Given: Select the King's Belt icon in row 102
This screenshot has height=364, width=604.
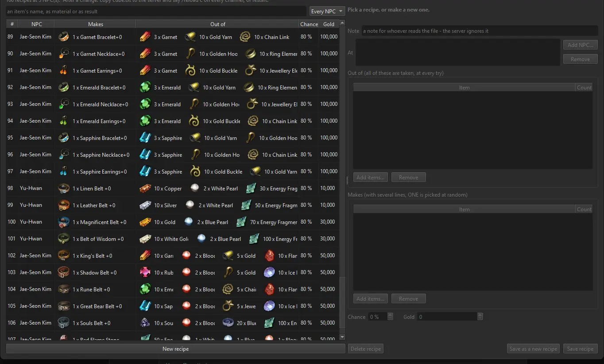Looking at the screenshot, I should click(63, 256).
